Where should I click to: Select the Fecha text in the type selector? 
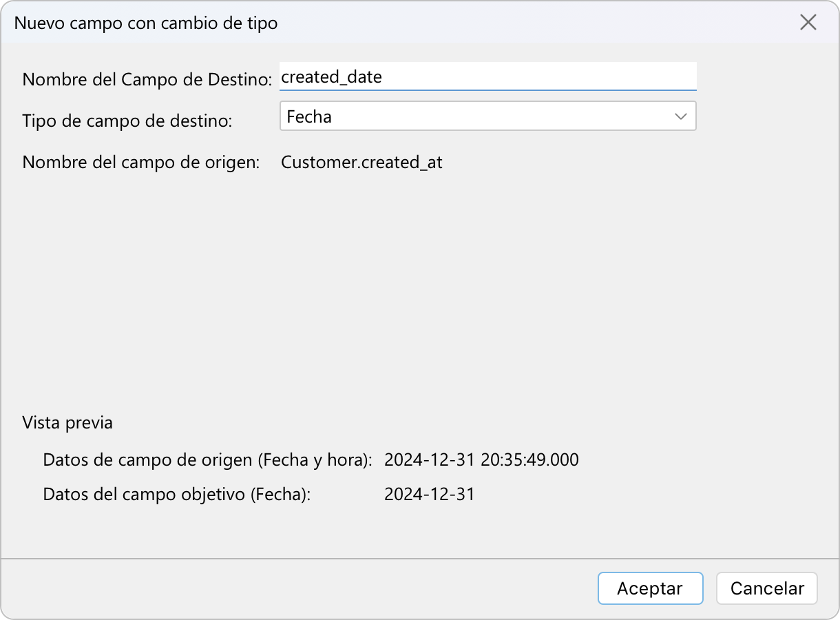pyautogui.click(x=309, y=116)
